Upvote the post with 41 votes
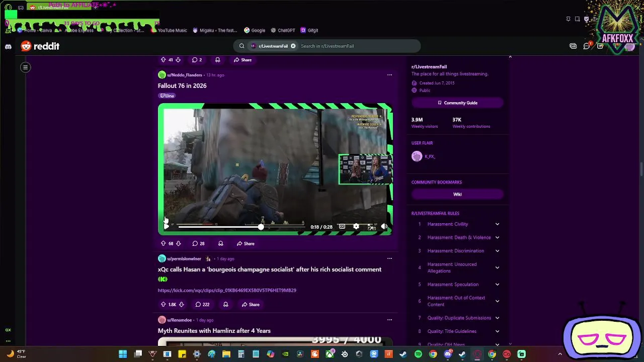 [x=163, y=60]
